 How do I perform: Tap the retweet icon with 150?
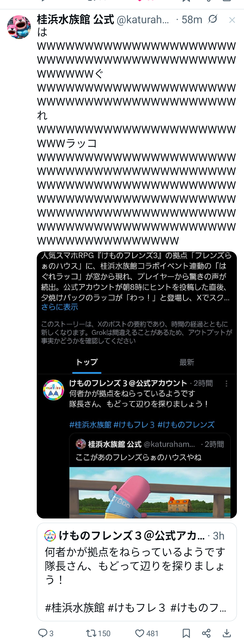91,633
